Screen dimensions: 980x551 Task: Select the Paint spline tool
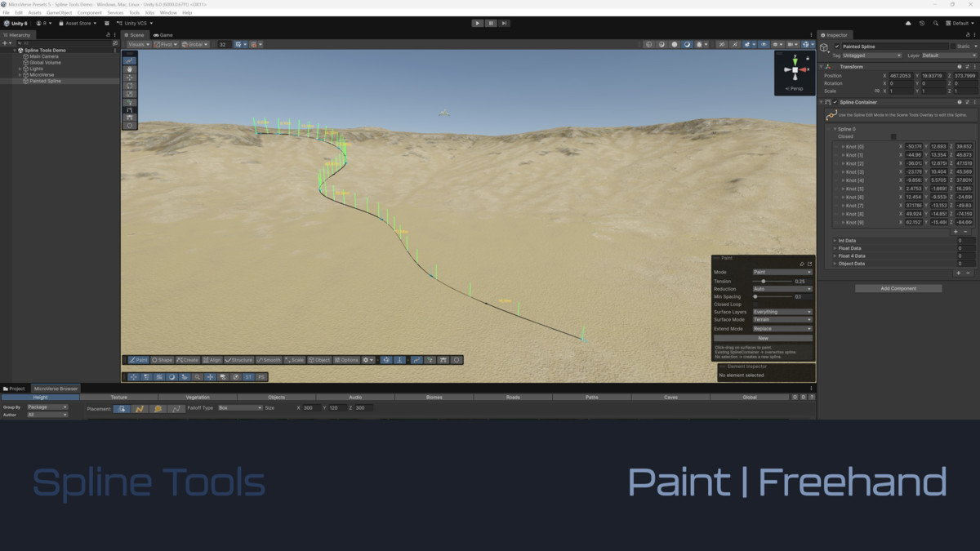click(138, 360)
